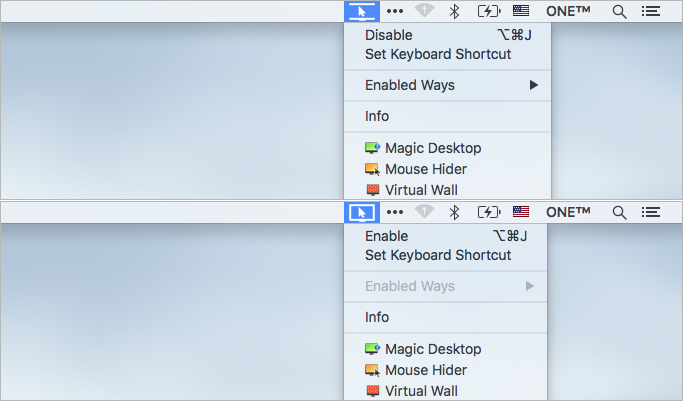Click the battery charging icon in bottom menu bar

489,212
